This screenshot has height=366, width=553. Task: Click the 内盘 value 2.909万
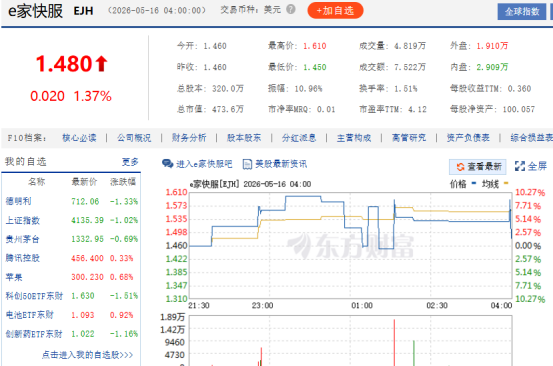(492, 67)
